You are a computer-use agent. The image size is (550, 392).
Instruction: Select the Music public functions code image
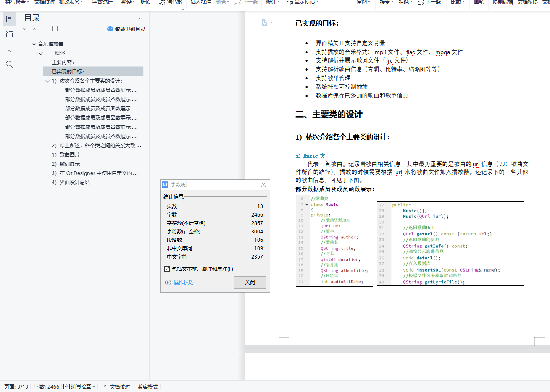click(x=450, y=243)
